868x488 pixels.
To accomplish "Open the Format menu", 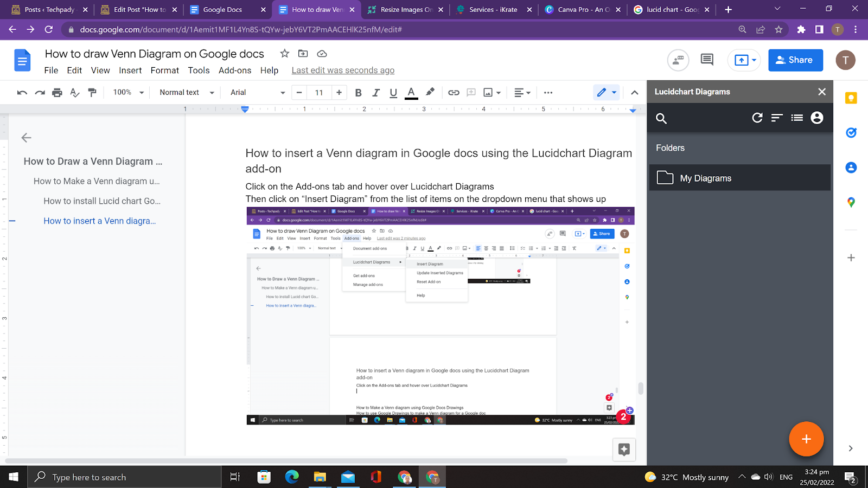I will (x=165, y=70).
